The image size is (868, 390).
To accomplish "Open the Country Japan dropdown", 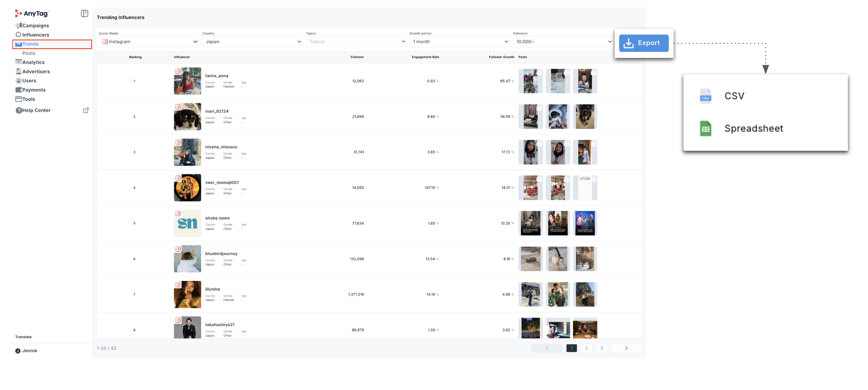I will [253, 41].
